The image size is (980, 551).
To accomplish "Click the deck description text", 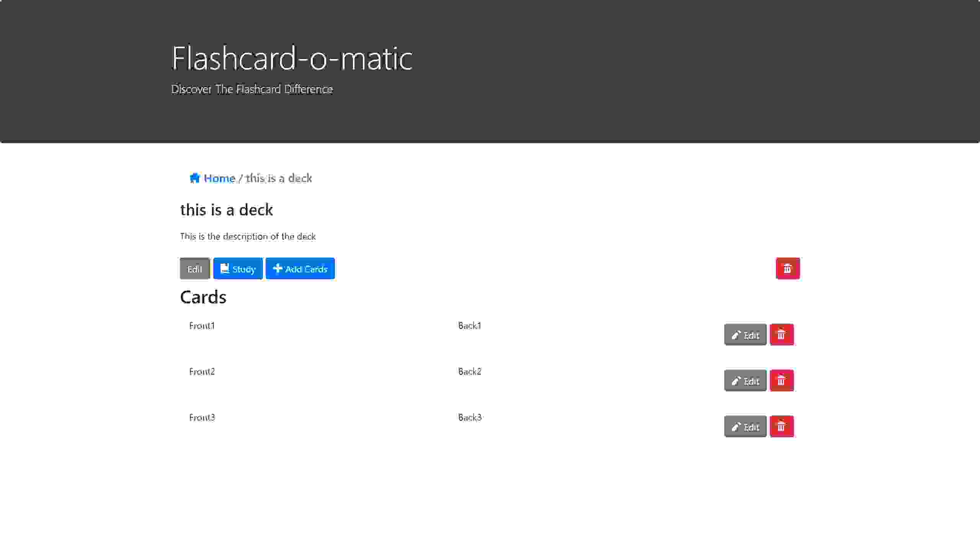I will point(248,236).
